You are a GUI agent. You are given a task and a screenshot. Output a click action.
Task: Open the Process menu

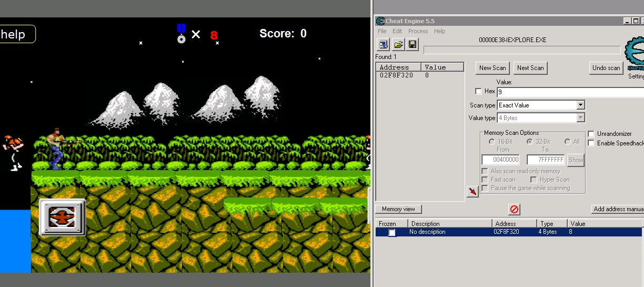click(418, 31)
